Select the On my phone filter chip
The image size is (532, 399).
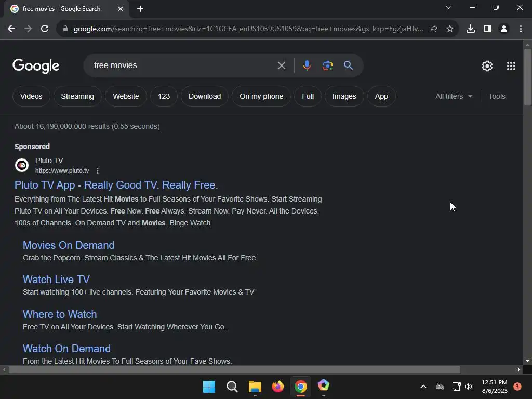(261, 96)
